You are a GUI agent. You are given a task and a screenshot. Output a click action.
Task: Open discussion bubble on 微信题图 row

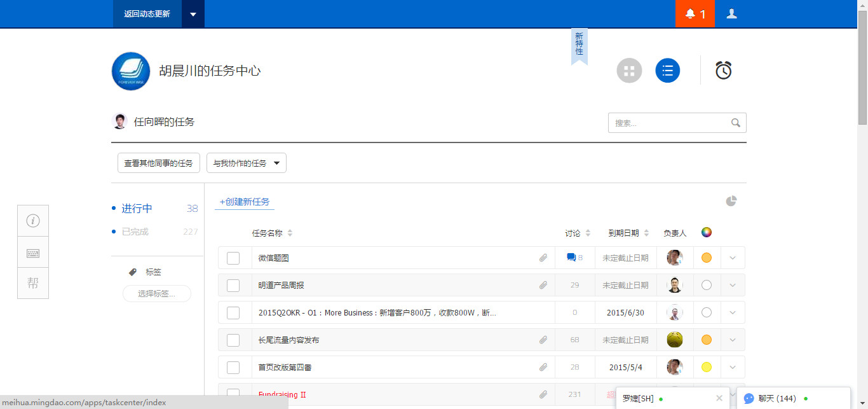click(571, 258)
